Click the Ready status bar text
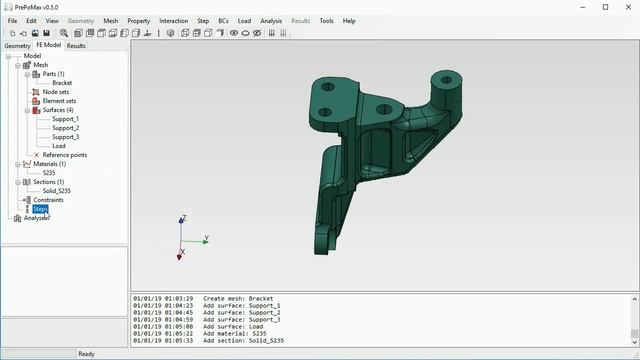 (86, 354)
